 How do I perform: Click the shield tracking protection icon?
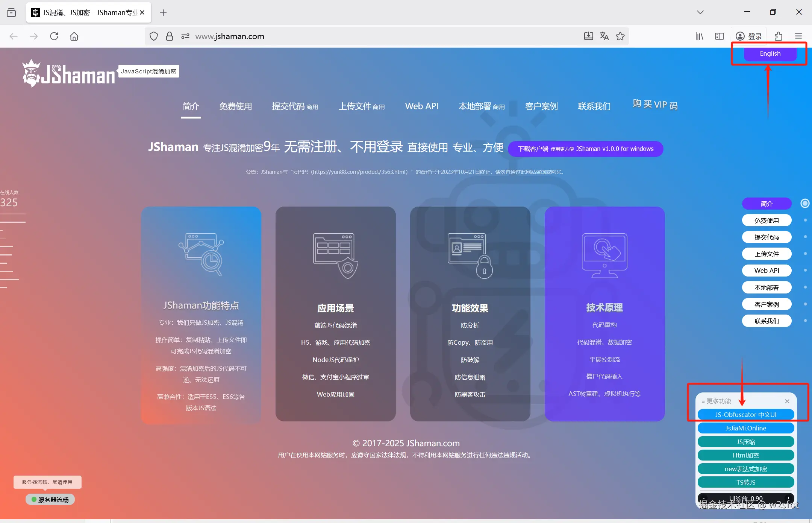(153, 36)
